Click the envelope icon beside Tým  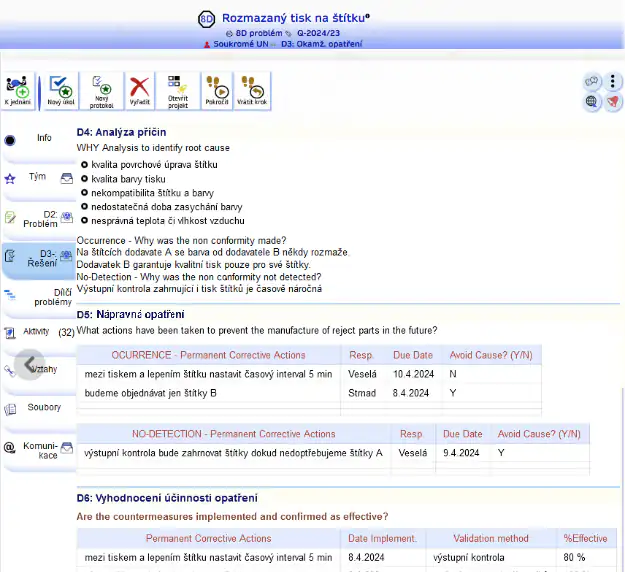click(x=66, y=179)
